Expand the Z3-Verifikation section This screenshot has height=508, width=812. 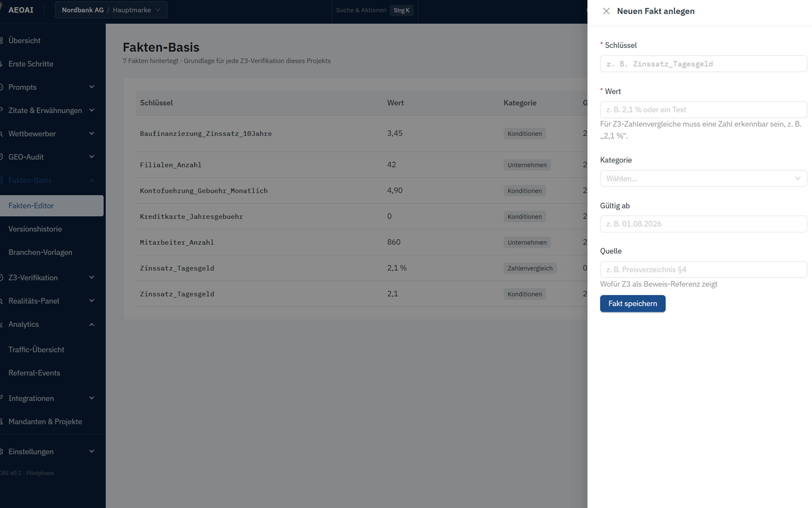click(x=51, y=278)
